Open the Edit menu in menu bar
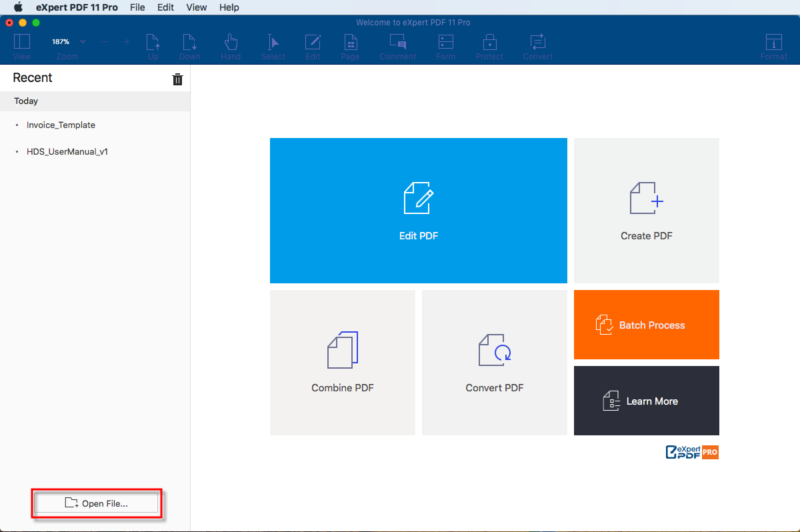The width and height of the screenshot is (800, 532). pyautogui.click(x=165, y=7)
